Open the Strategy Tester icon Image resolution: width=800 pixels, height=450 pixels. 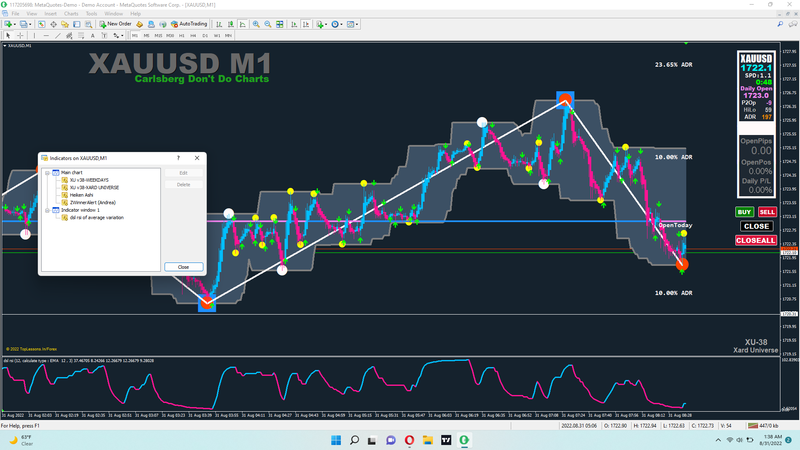click(88, 24)
